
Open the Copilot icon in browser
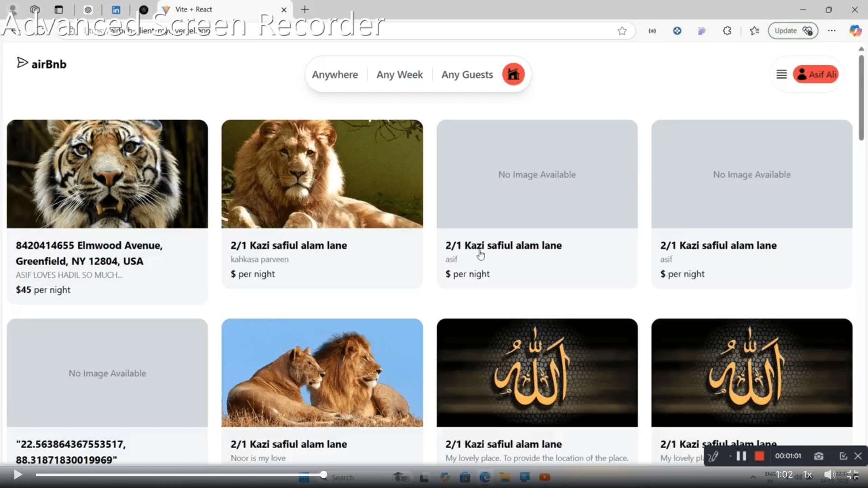point(855,31)
